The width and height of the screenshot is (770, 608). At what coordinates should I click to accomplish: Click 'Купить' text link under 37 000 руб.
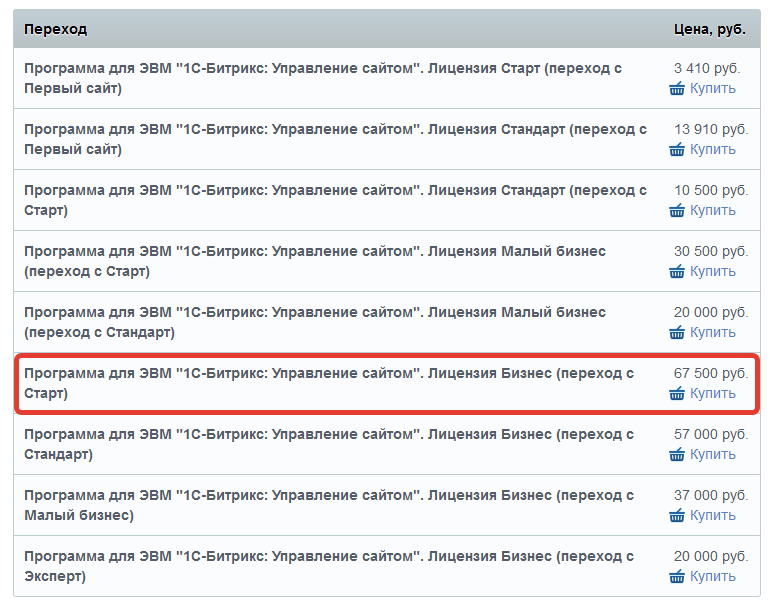pos(712,515)
